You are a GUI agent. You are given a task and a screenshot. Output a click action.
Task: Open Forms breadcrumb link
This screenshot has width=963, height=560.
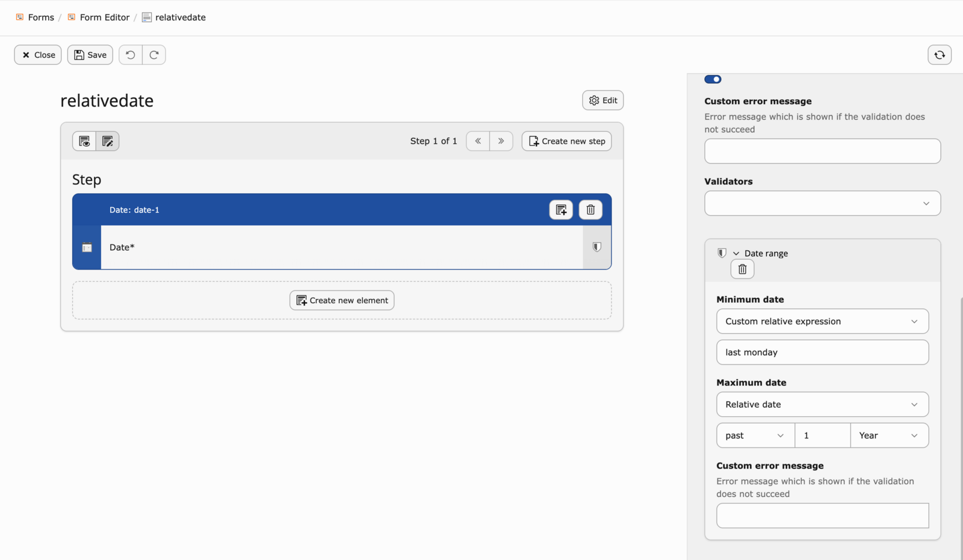click(x=41, y=17)
